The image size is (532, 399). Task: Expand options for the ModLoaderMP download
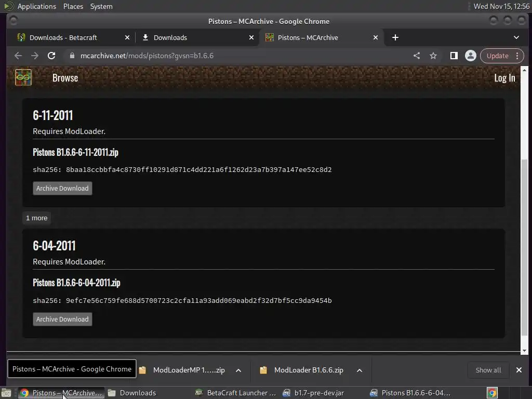coord(238,370)
